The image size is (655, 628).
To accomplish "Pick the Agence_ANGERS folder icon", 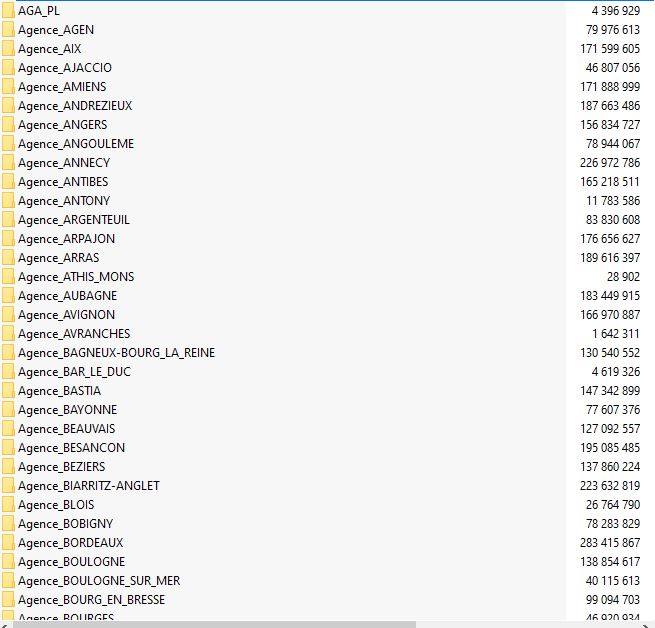I will (x=8, y=125).
